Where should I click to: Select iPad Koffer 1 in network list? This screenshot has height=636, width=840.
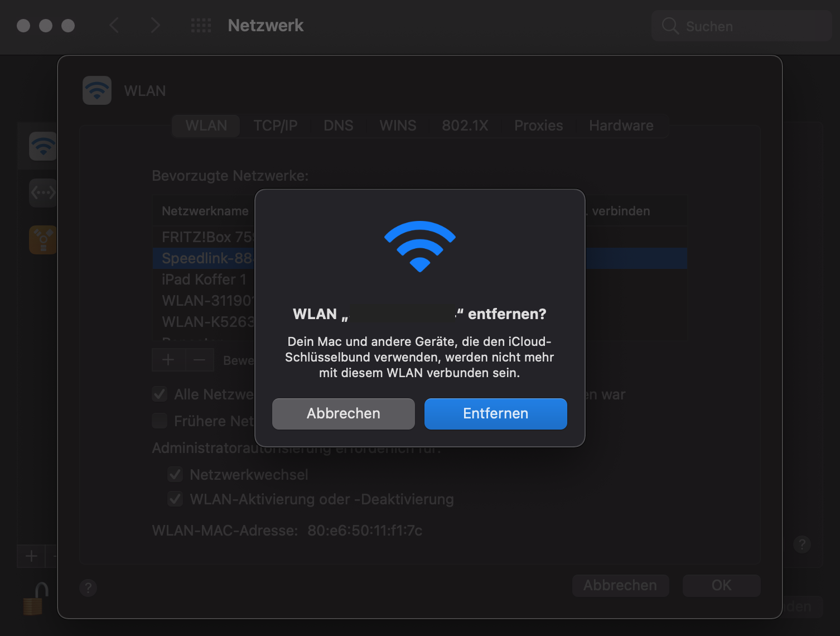click(x=204, y=280)
